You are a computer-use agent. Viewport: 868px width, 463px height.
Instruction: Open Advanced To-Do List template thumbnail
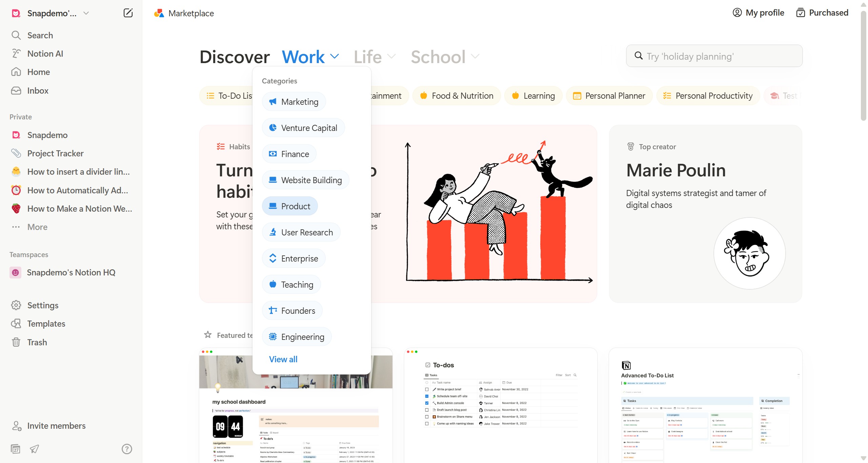click(705, 405)
